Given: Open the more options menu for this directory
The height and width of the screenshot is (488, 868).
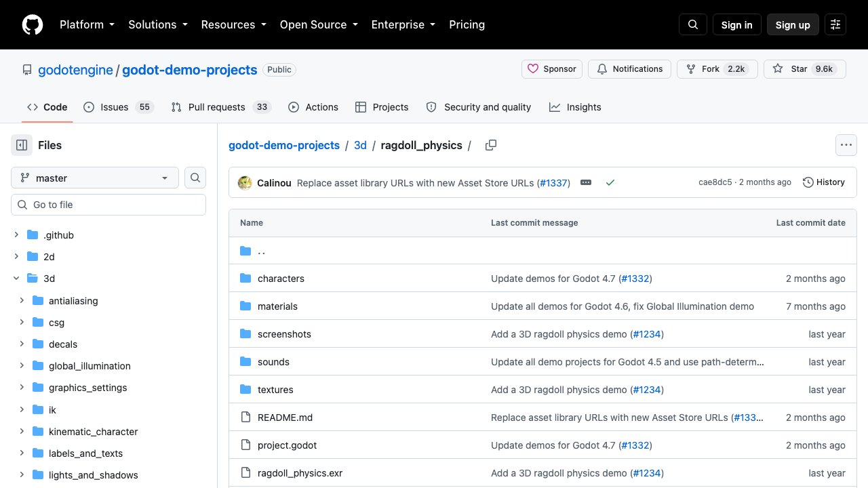Looking at the screenshot, I should click(x=846, y=145).
